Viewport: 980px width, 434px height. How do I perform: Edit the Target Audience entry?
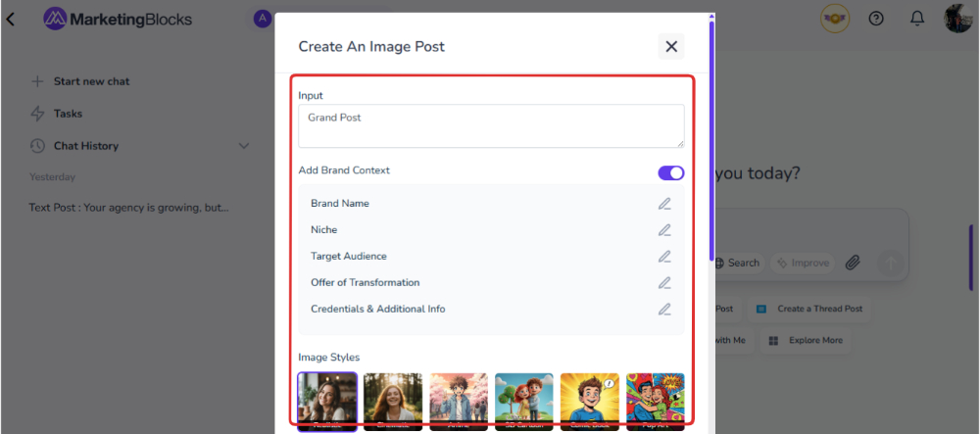tap(664, 257)
